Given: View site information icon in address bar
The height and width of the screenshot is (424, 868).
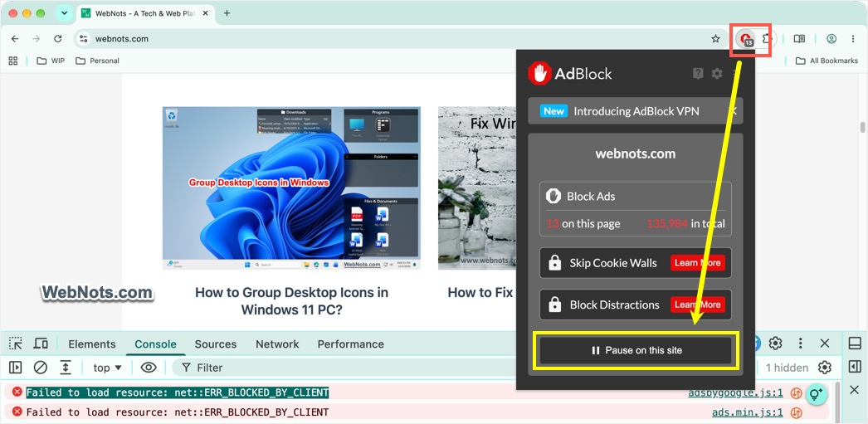Looking at the screenshot, I should pyautogui.click(x=84, y=39).
